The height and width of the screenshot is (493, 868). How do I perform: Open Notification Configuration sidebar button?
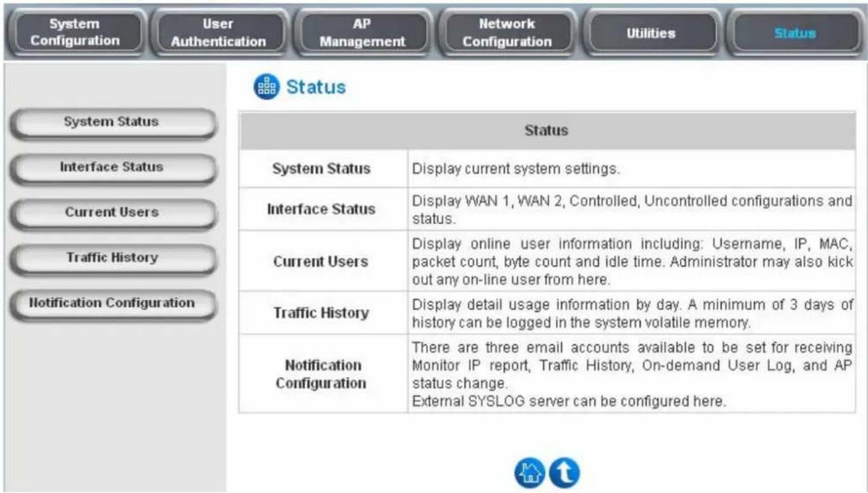[x=112, y=303]
